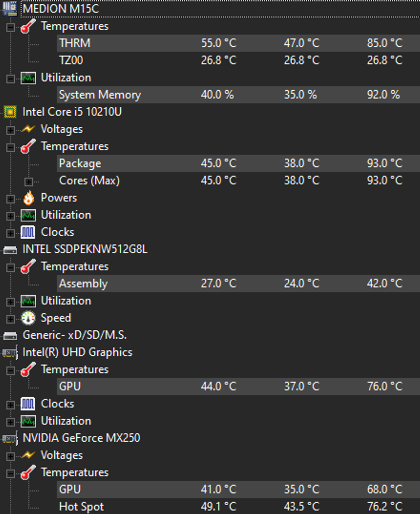
Task: Expand the Powers node
Action: 10,199
